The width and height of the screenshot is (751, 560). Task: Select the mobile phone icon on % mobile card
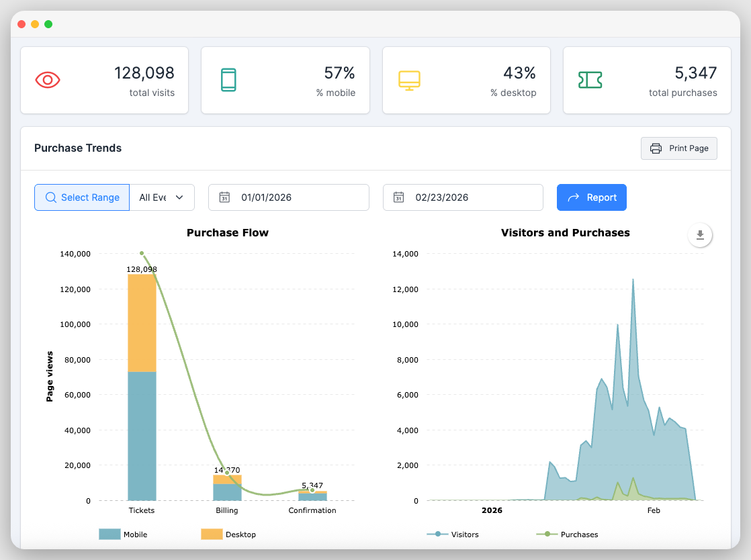pyautogui.click(x=228, y=79)
